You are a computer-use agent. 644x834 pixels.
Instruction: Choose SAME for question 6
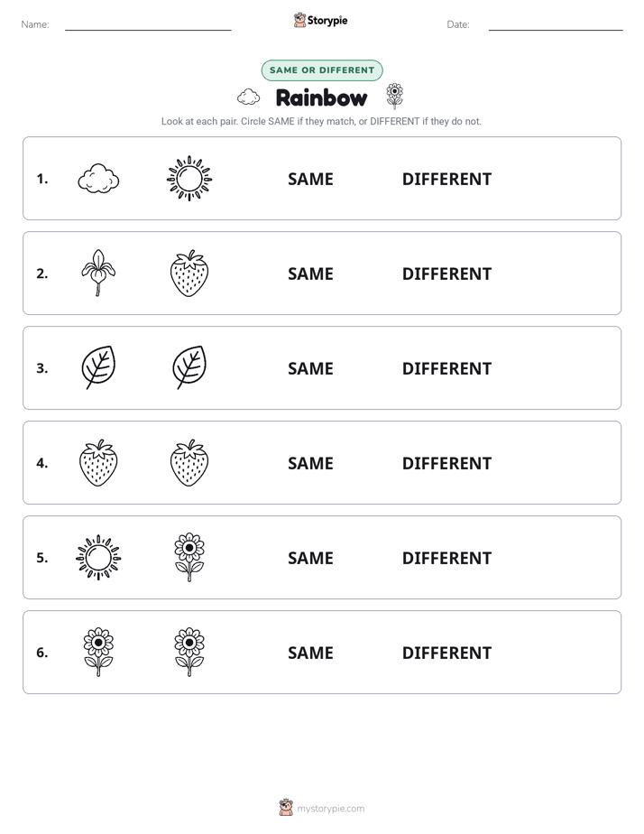(x=310, y=653)
